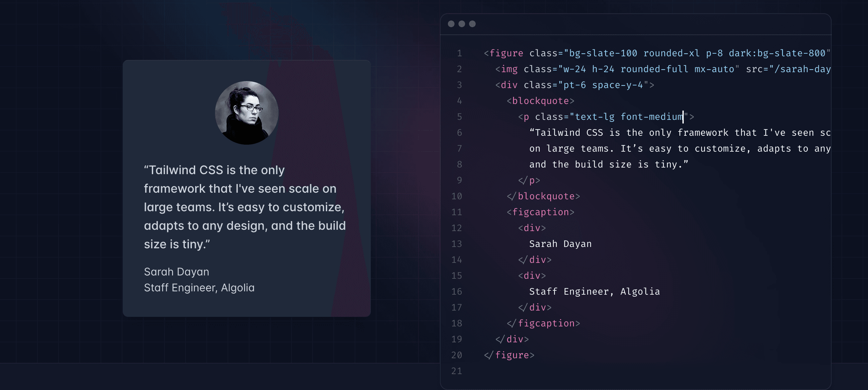Screen dimensions: 868x390
Task: Click Sarah Dayan's circular avatar photo
Action: (x=247, y=113)
